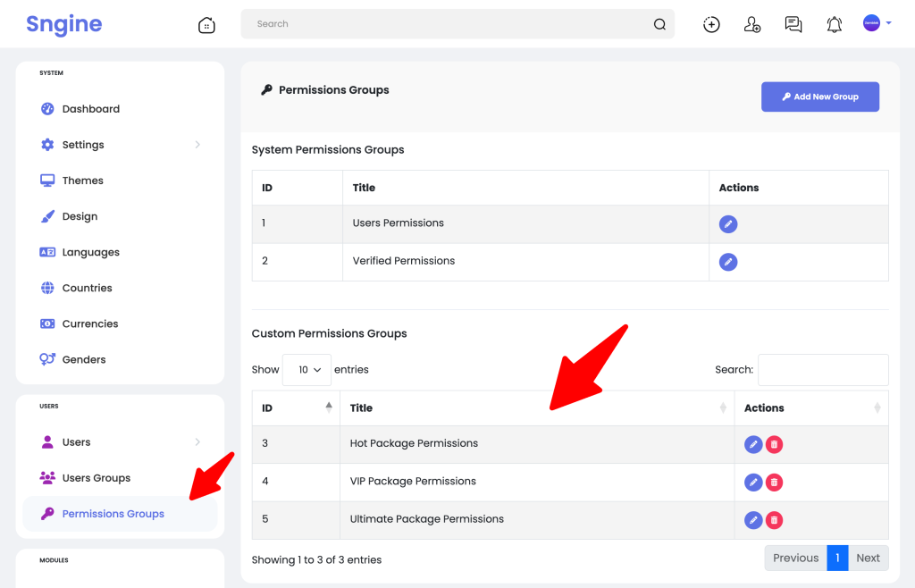Click the Sngine logo
This screenshot has height=588, width=915.
point(64,24)
